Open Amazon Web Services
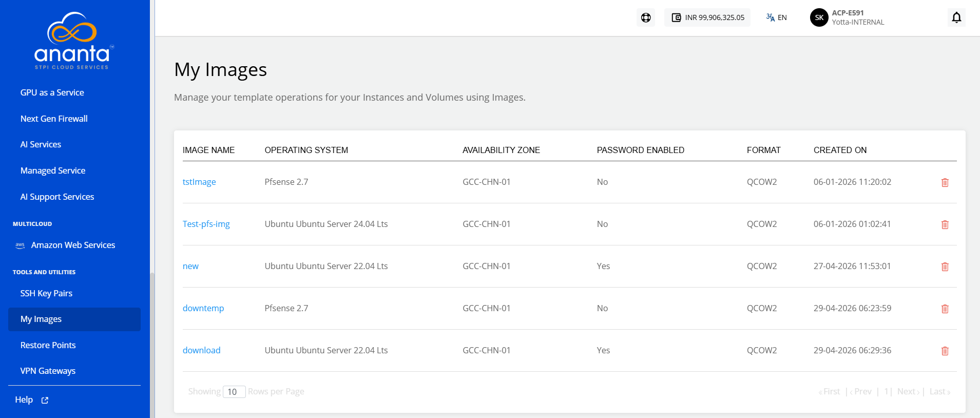980x418 pixels. point(73,245)
